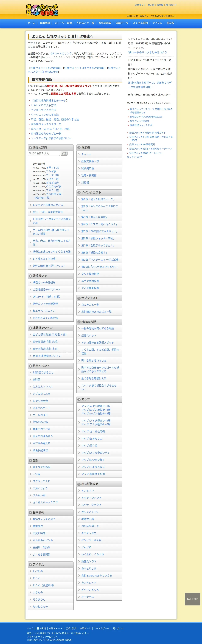
Task: Click the arrow icon beside 妖怪大辞典 header
Action: point(30,148)
